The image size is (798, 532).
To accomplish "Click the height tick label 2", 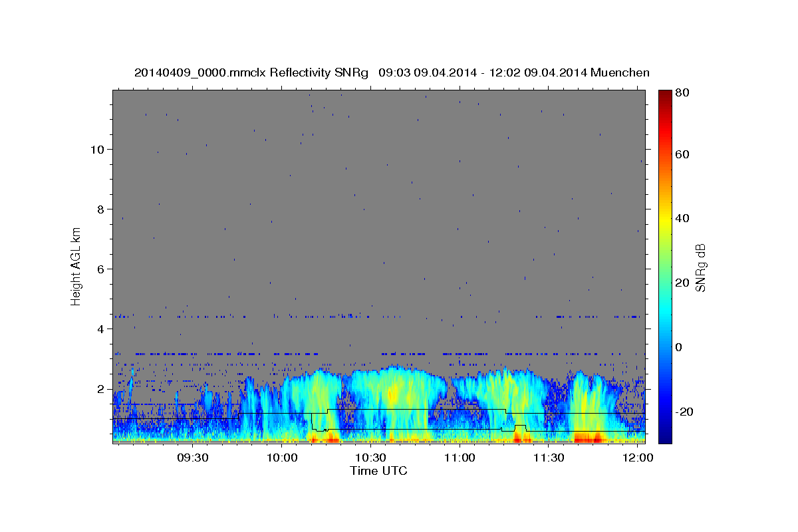I will coord(99,388).
